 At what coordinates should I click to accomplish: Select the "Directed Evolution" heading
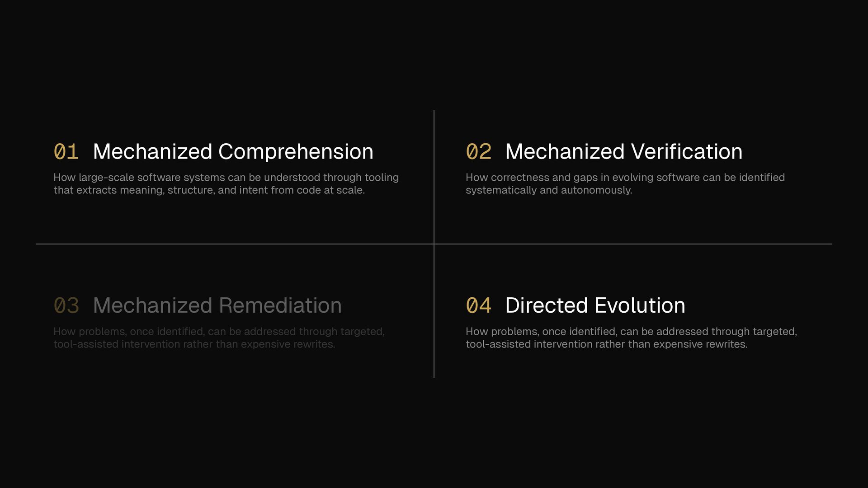[595, 306]
